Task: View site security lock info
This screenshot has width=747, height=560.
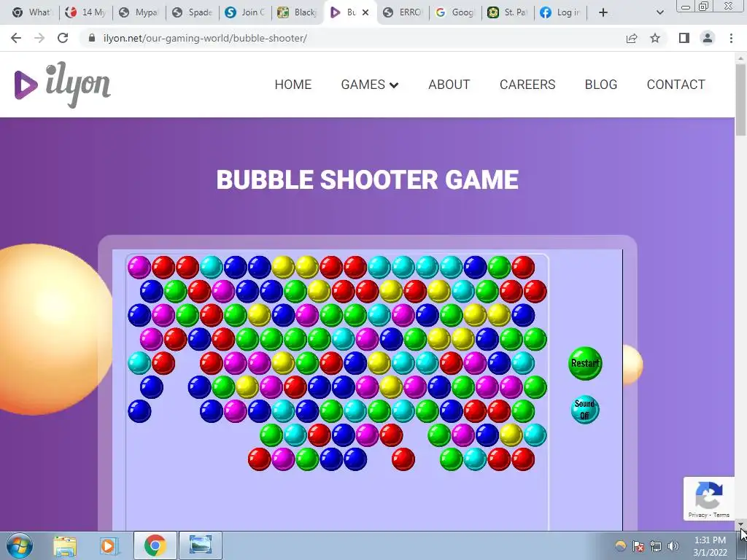Action: click(x=92, y=38)
